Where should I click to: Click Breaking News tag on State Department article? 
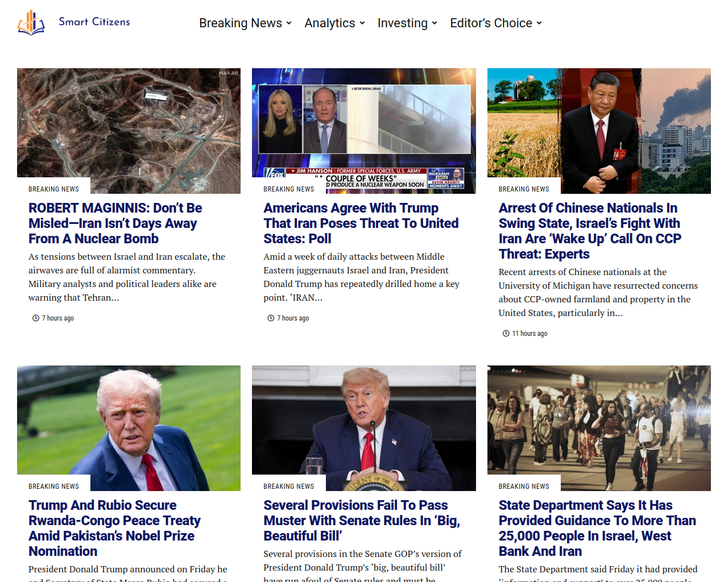pyautogui.click(x=524, y=487)
